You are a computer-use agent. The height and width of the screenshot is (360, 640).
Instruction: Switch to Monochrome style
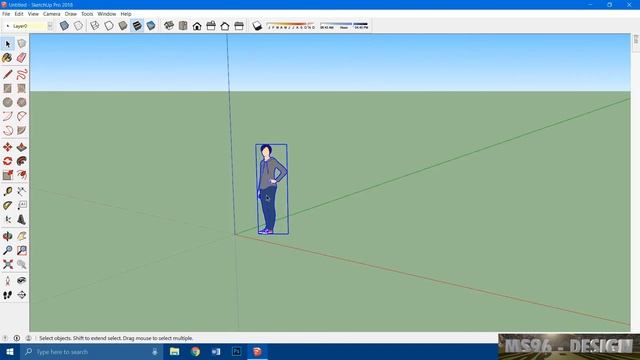click(151, 26)
